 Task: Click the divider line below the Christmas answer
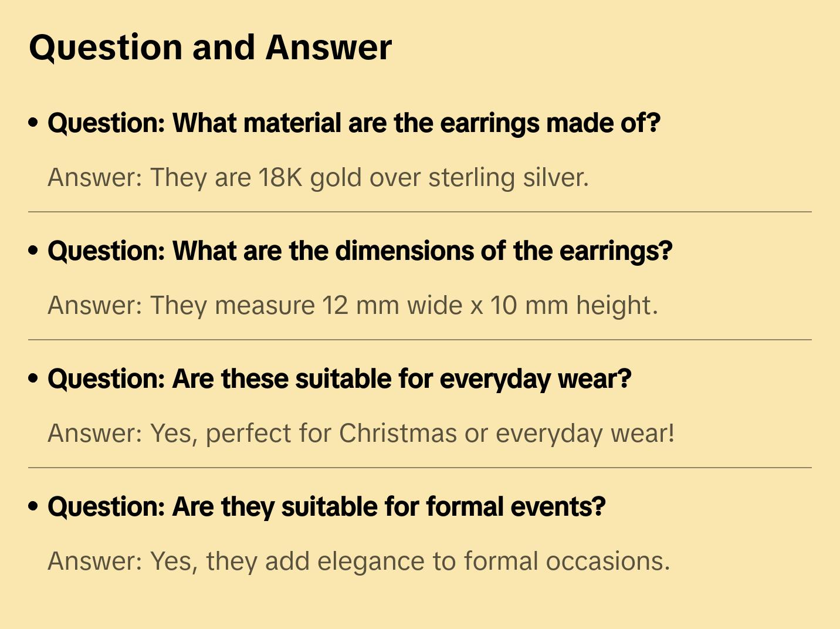click(x=419, y=468)
